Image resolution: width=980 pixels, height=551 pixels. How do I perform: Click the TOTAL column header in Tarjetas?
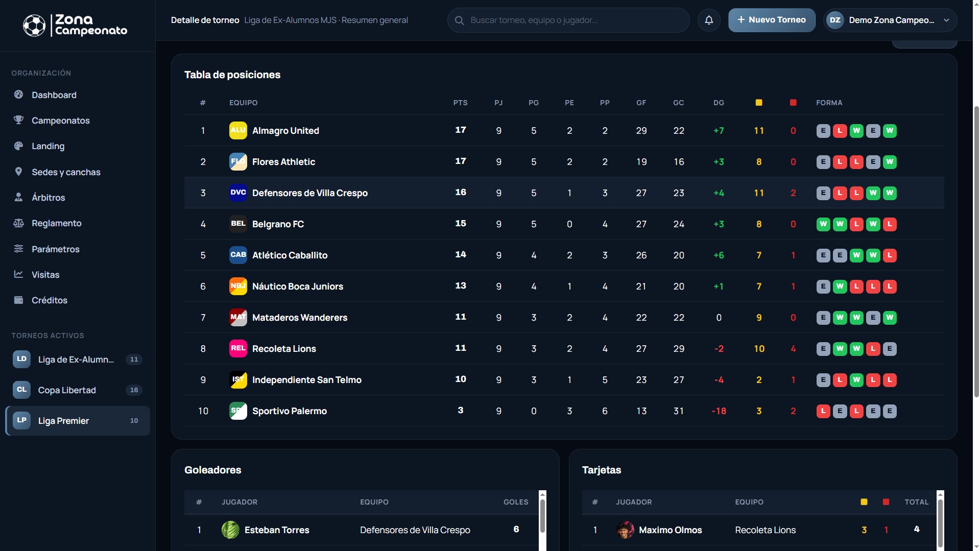point(916,502)
